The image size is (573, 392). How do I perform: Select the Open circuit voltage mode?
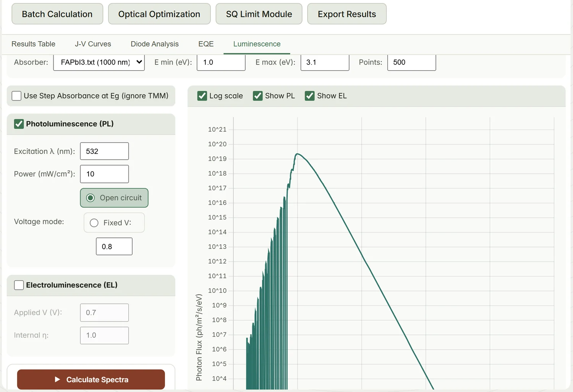click(x=114, y=198)
